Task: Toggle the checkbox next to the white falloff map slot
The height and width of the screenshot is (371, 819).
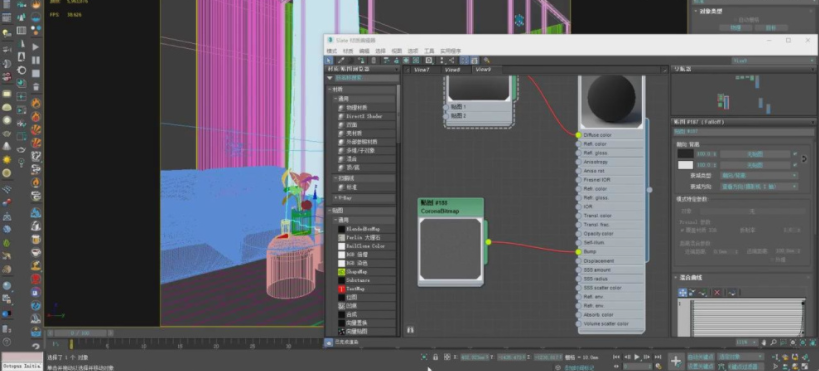Action: (795, 165)
